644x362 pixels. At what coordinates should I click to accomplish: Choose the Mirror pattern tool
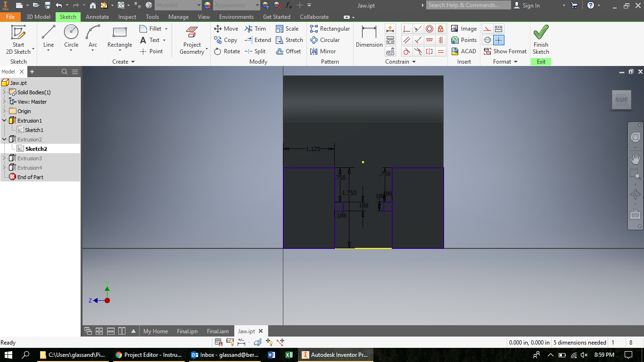point(323,51)
